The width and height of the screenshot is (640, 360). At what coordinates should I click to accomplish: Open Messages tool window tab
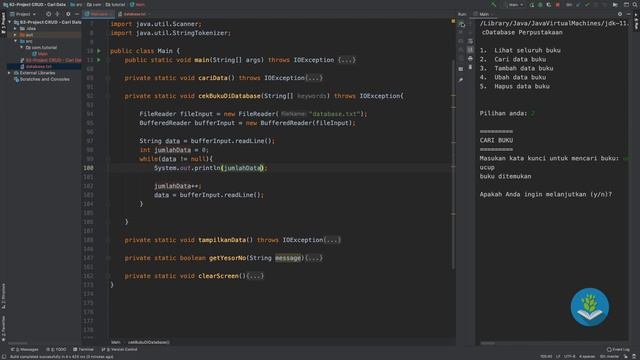click(24, 349)
